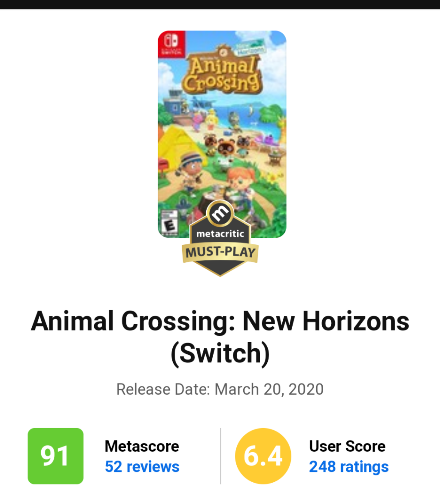Click the black bar at the top
The image size is (440, 504).
220,4
